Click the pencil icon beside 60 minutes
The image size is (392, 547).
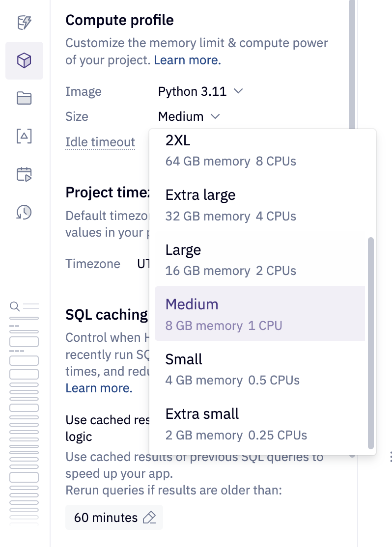[x=149, y=517]
